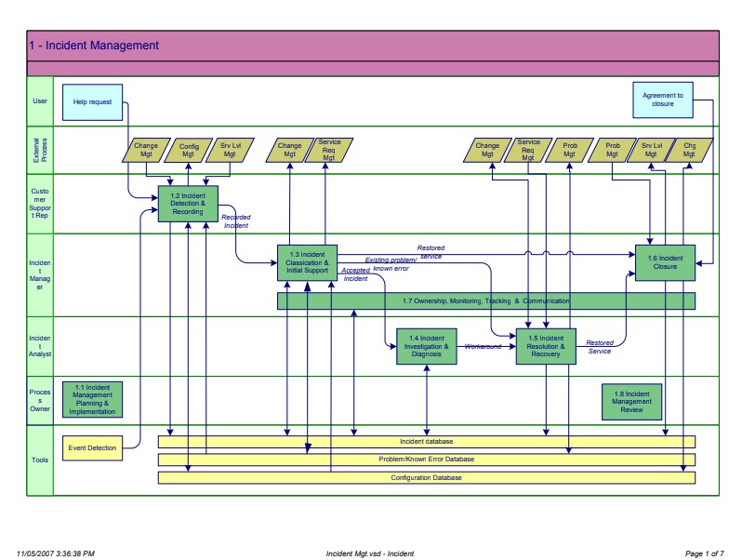
Task: Select "1.2 Incident Detection & Recording" process box
Action: point(188,204)
